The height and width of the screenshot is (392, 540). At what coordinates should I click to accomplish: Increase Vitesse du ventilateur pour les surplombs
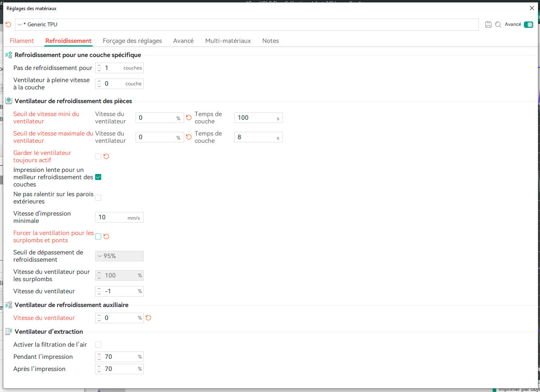pos(99,273)
